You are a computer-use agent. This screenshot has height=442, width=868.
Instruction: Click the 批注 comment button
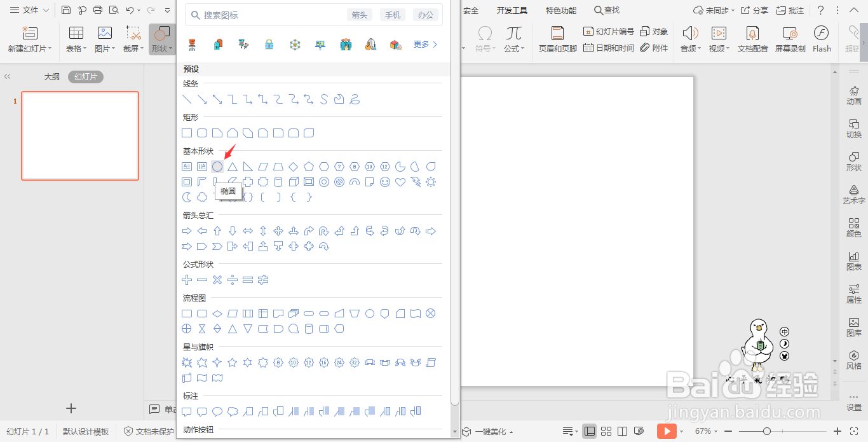point(790,10)
